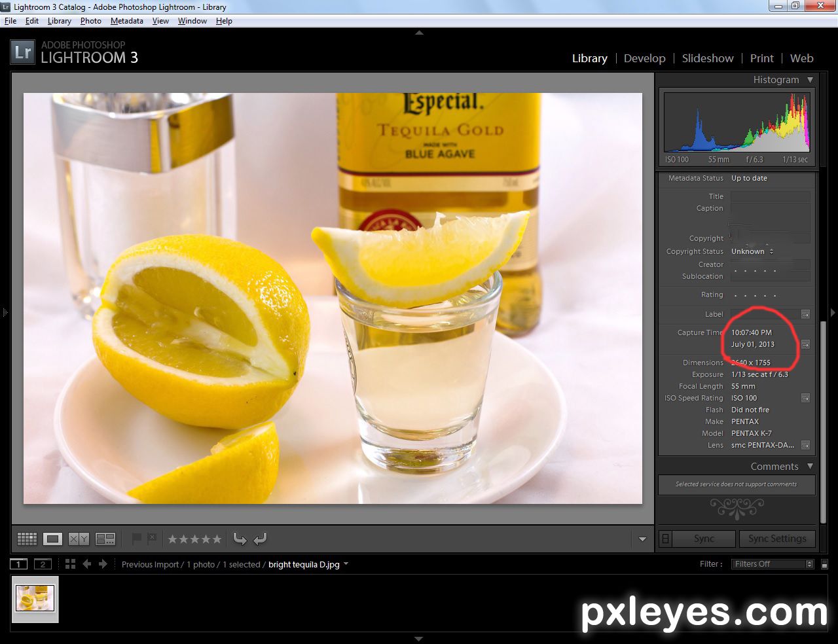Click second window button 2 in filmstrip
This screenshot has width=838, height=644.
coord(43,564)
